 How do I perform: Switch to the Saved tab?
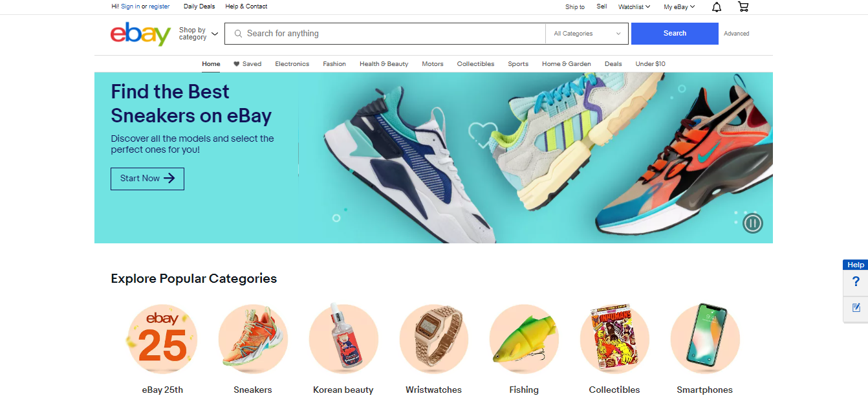pyautogui.click(x=248, y=64)
